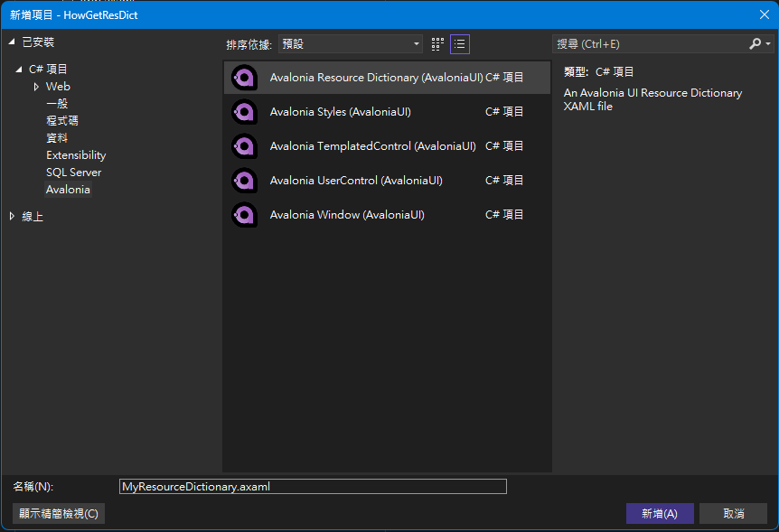Select the 線上 tree label
779x532 pixels.
tap(33, 217)
